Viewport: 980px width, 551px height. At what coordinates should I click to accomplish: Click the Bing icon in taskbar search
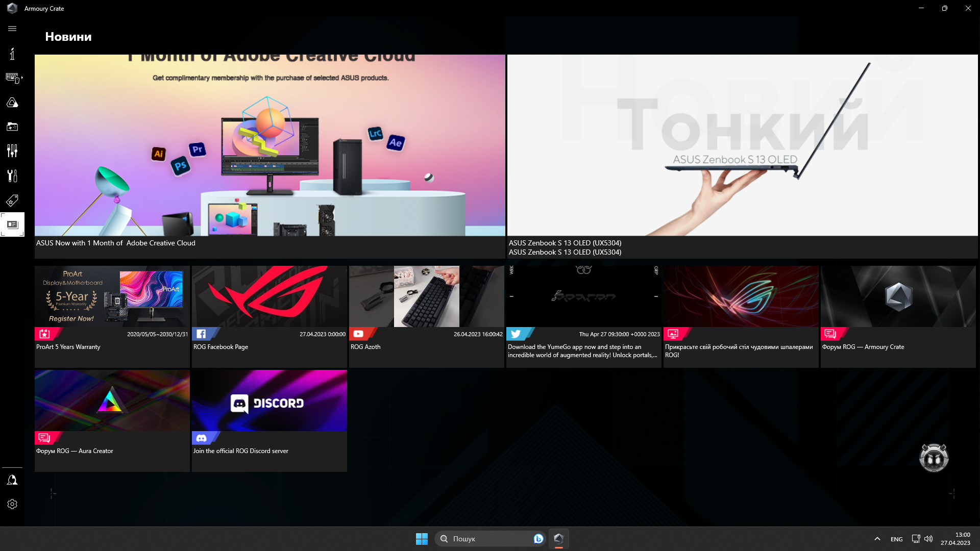[x=538, y=539]
